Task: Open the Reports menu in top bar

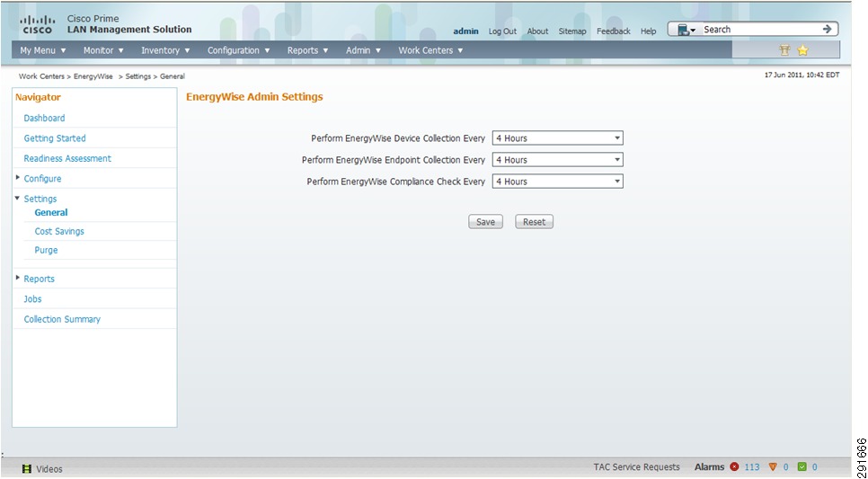Action: pos(308,49)
